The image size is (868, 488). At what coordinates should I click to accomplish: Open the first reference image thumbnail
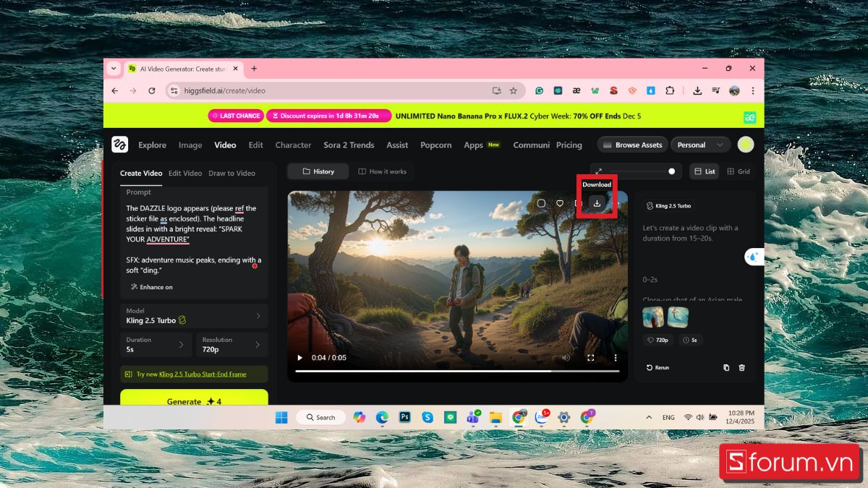[x=652, y=317]
